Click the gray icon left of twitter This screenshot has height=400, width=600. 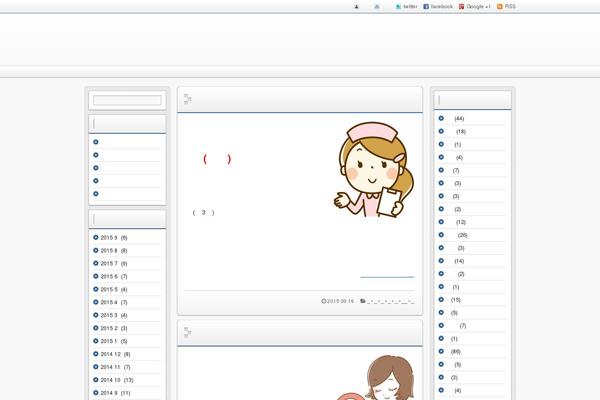pos(377,7)
